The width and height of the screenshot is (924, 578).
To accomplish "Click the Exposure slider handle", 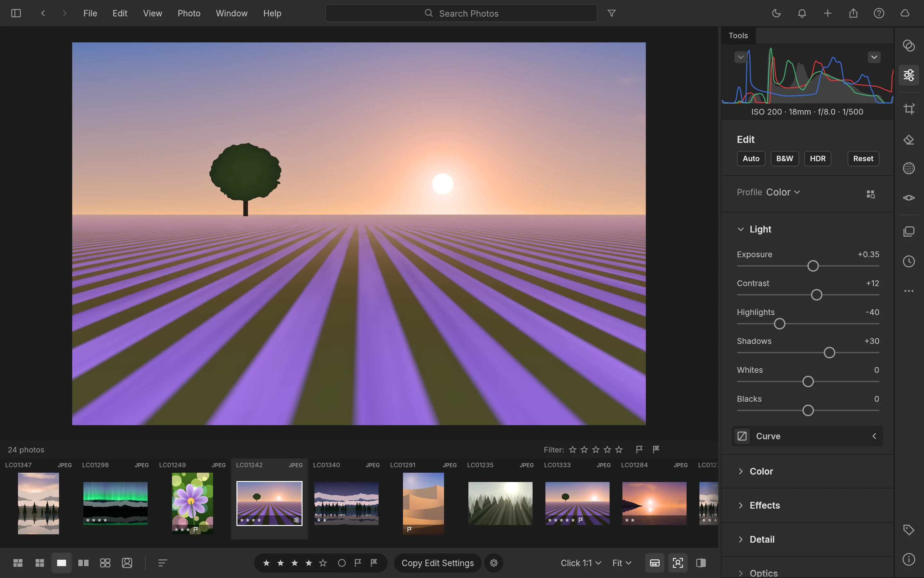I will [813, 266].
